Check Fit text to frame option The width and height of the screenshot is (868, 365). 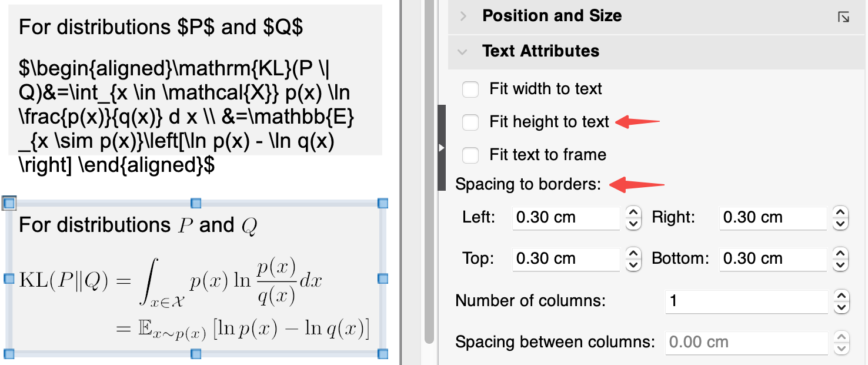click(x=470, y=155)
